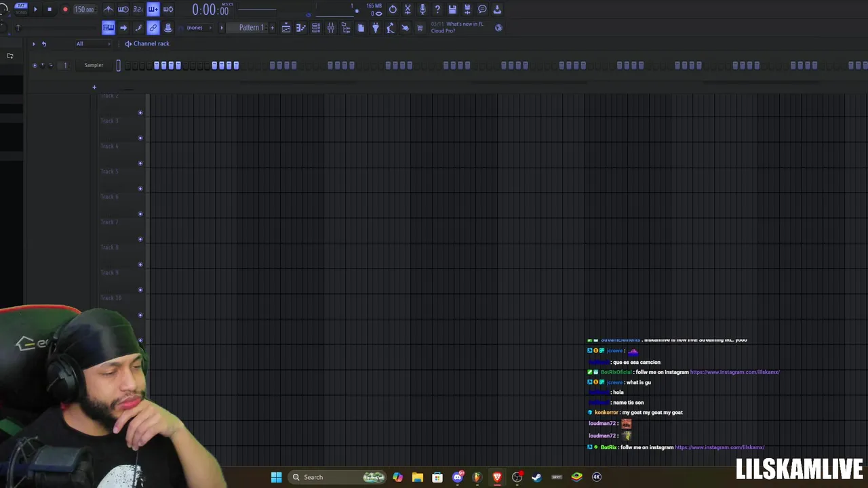Stop playback with the stop button
The height and width of the screenshot is (488, 868).
point(50,9)
